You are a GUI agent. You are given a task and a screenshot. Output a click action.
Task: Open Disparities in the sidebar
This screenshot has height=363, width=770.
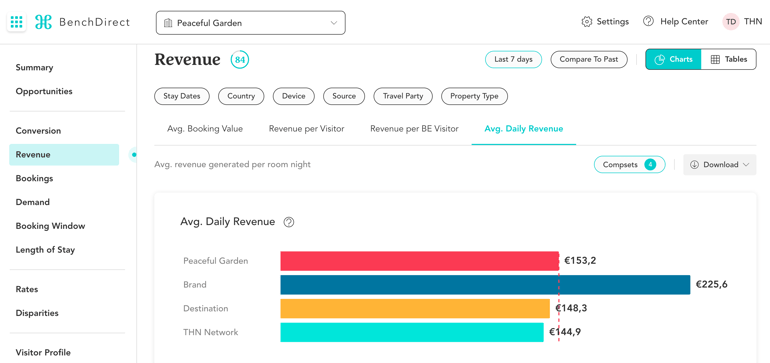tap(37, 313)
